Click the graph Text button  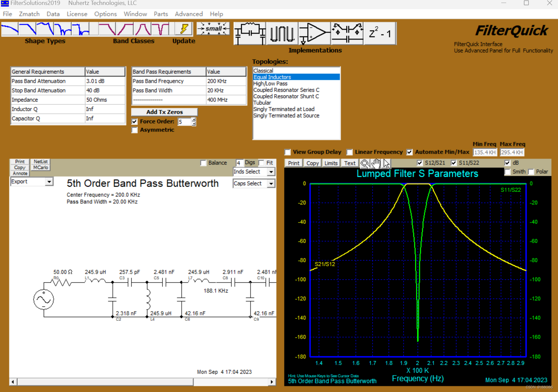[x=350, y=163]
